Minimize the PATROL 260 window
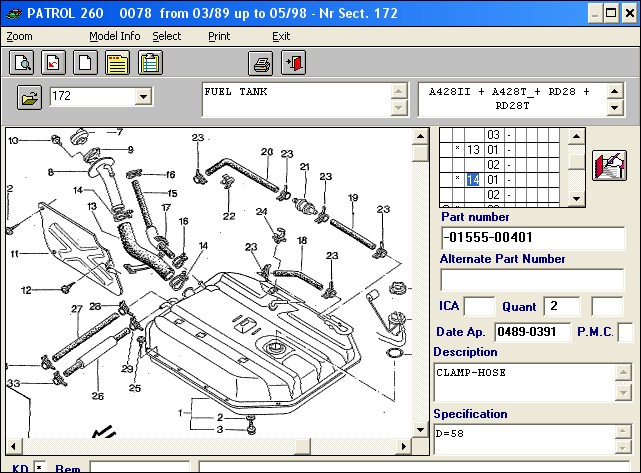The image size is (641, 473). click(595, 13)
